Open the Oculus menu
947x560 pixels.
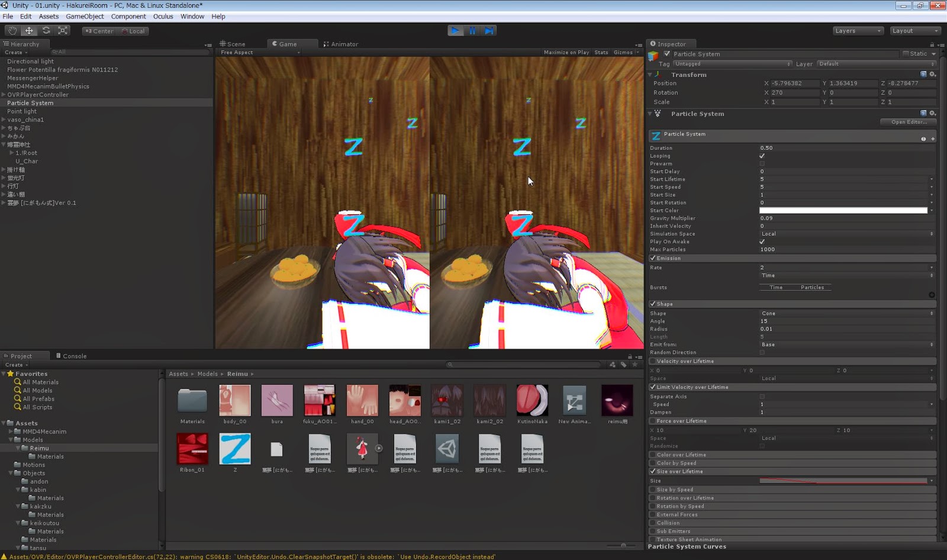point(163,17)
